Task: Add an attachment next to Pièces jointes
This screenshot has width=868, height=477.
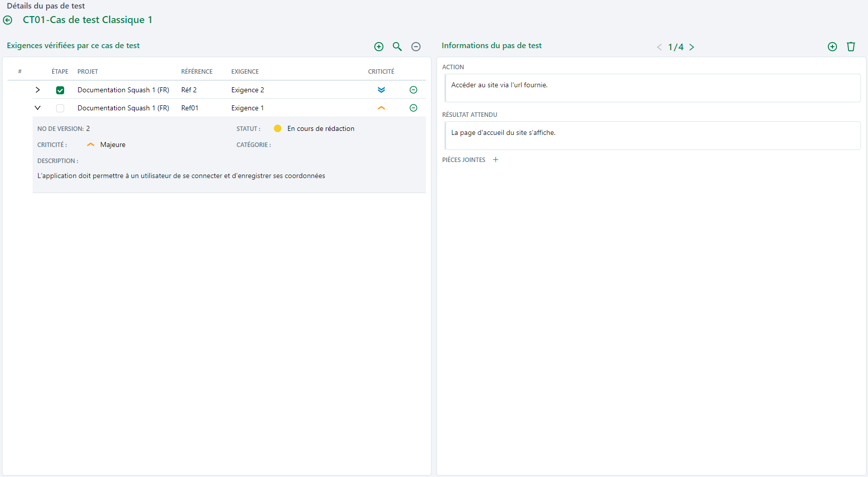Action: coord(495,160)
